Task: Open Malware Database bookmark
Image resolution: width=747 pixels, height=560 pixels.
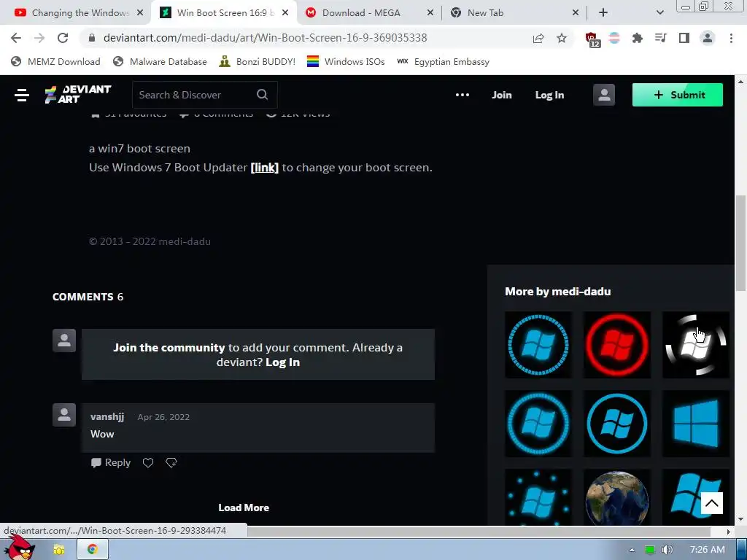Action: pos(160,61)
